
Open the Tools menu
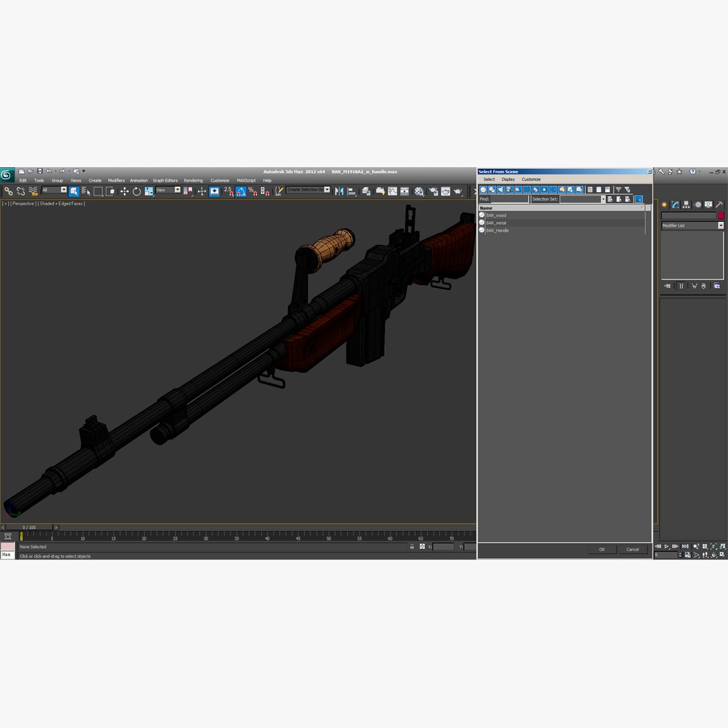click(39, 181)
